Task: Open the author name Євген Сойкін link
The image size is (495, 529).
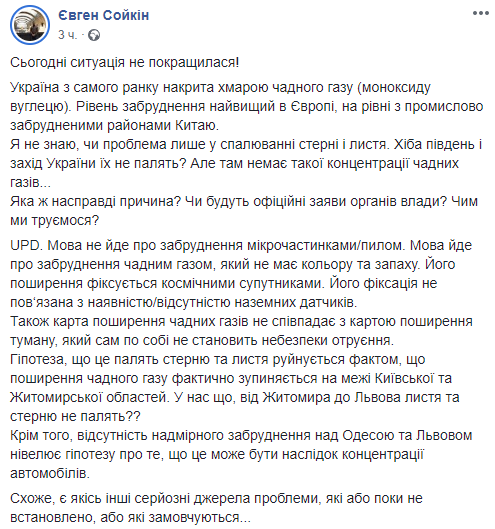Action: click(103, 15)
